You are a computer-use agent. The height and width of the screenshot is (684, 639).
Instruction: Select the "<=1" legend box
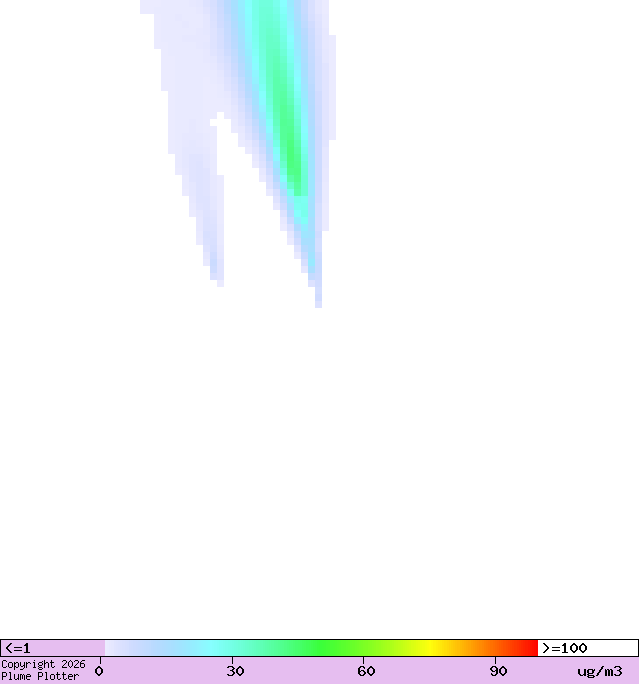[52, 648]
